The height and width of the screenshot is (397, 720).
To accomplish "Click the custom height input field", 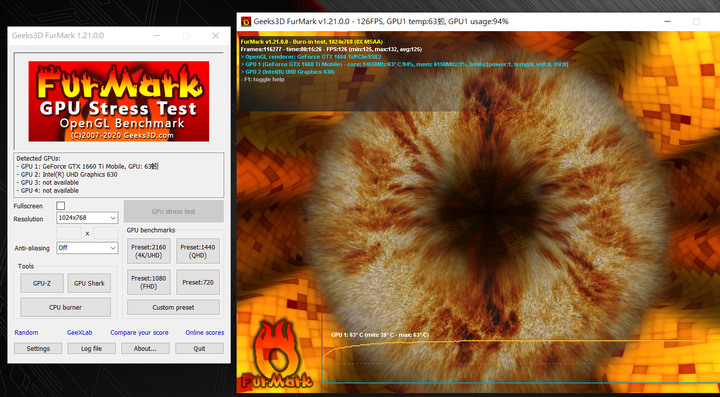I will point(106,233).
